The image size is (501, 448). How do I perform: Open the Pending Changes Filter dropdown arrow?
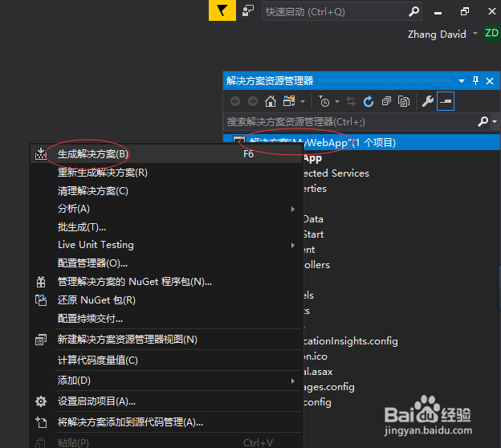337,102
